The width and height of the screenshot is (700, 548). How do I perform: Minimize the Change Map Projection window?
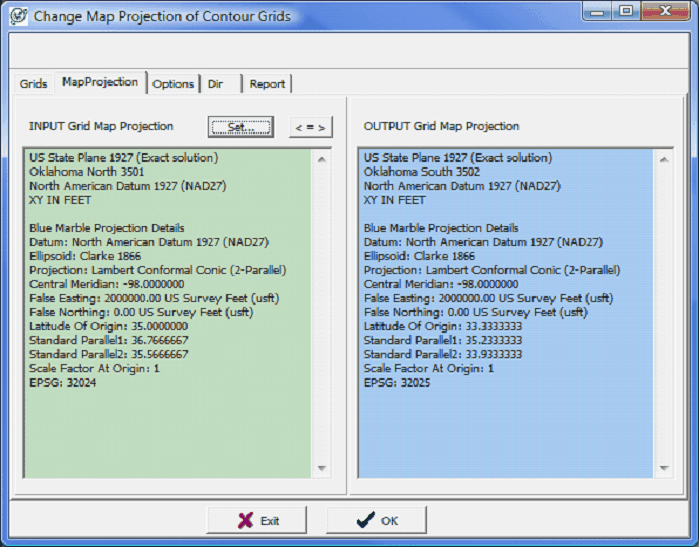(597, 11)
